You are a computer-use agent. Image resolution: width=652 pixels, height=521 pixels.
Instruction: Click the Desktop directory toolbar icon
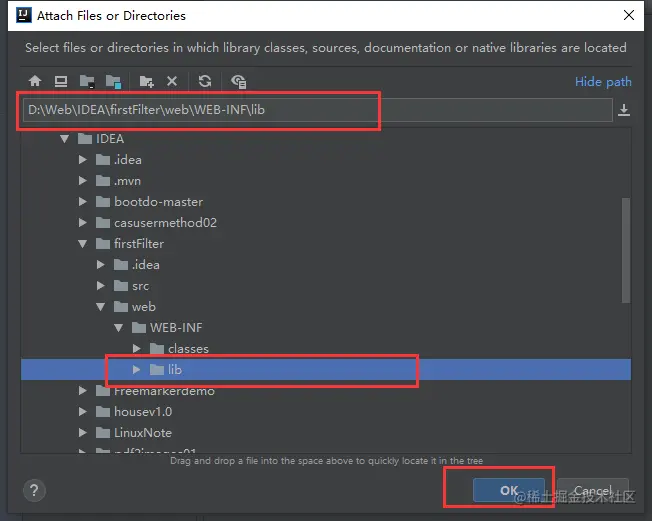point(61,81)
